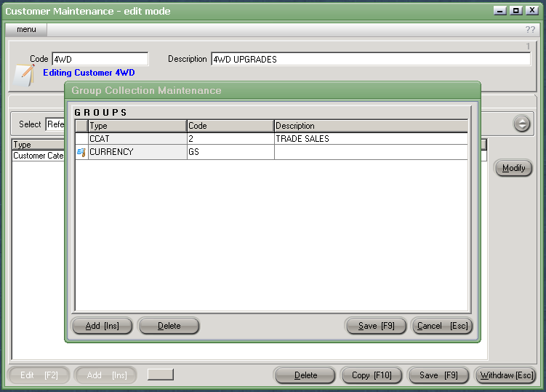Cancel the Group Collection Maintenance dialog
This screenshot has width=546, height=392.
442,326
